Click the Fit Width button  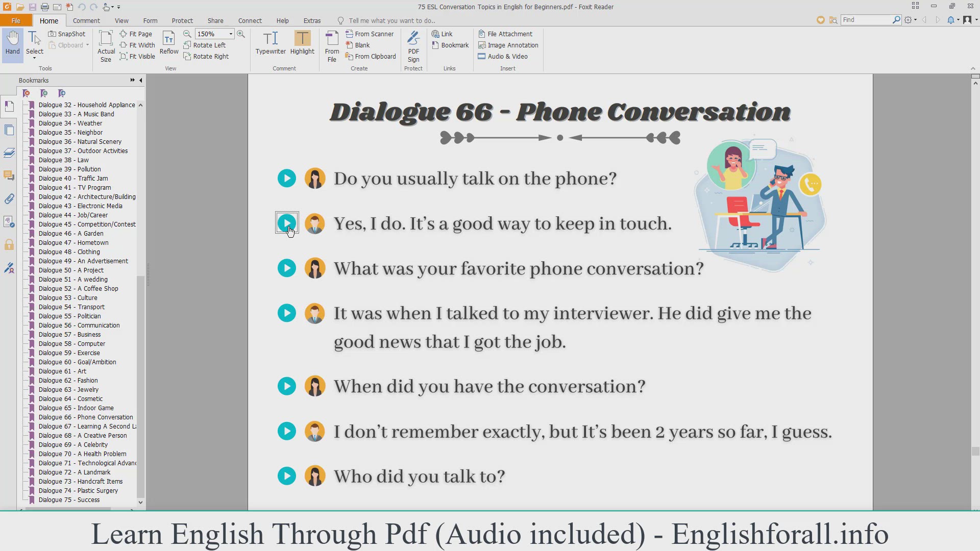(137, 45)
